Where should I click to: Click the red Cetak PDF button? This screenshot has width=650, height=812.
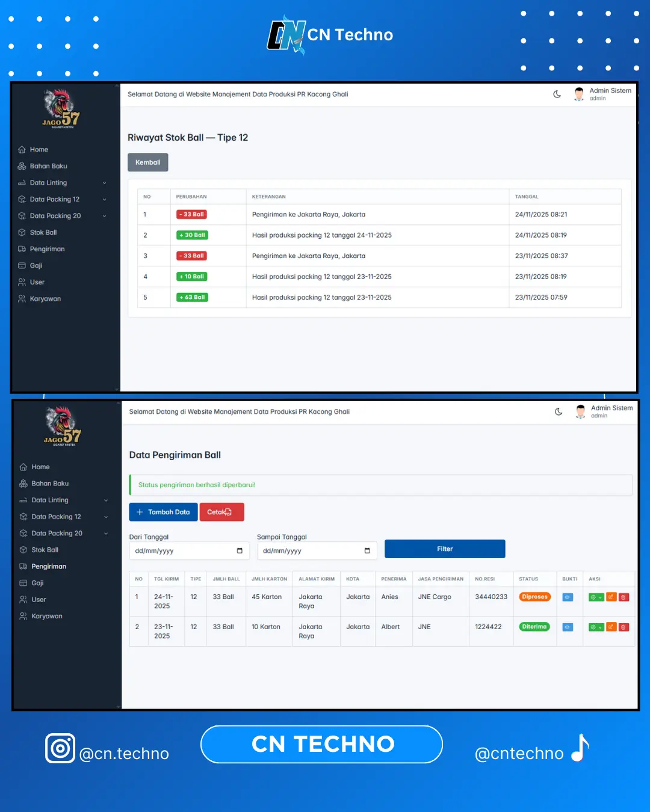click(x=221, y=512)
